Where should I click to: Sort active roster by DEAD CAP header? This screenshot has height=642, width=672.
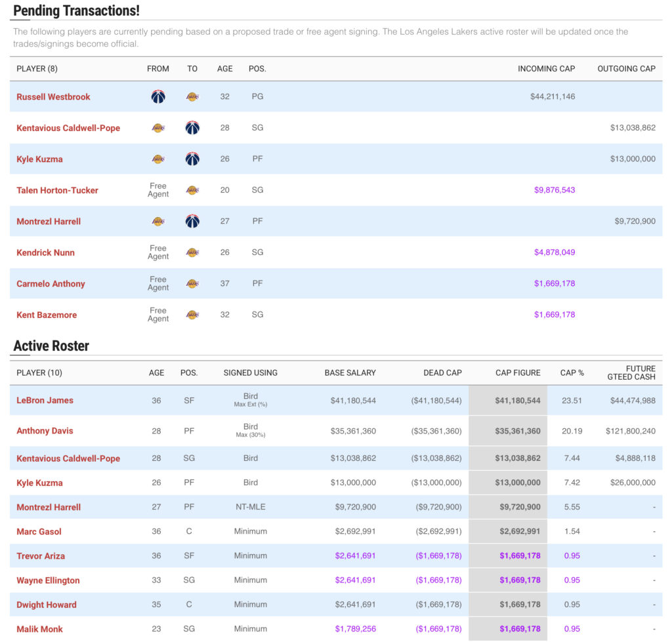[442, 373]
